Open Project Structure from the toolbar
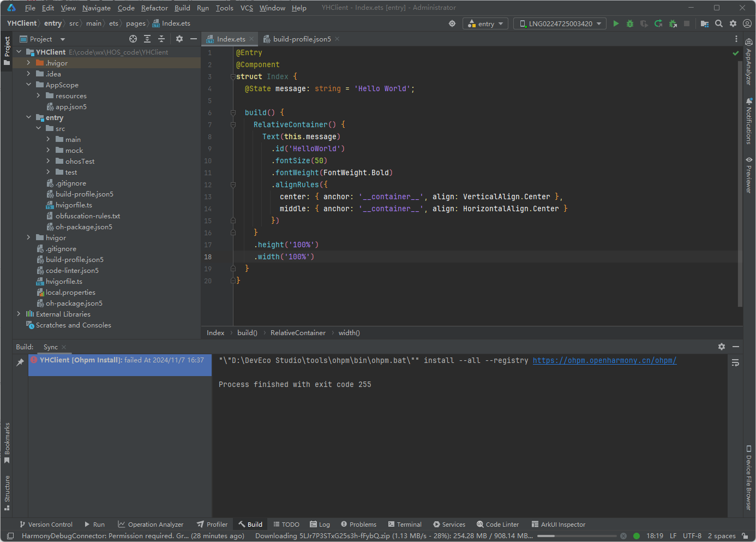Screen dimensions: 756x542 click(705, 23)
